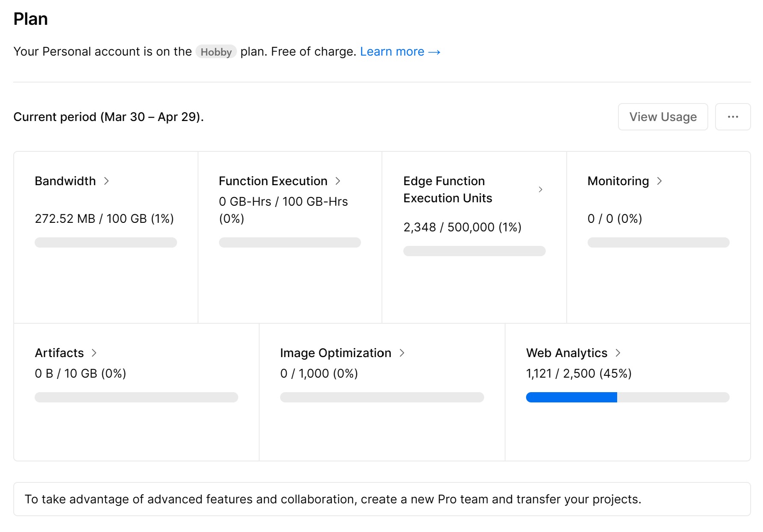Viewport: 763px width, 532px height.
Task: Open the Monitoring usage label
Action: [618, 181]
